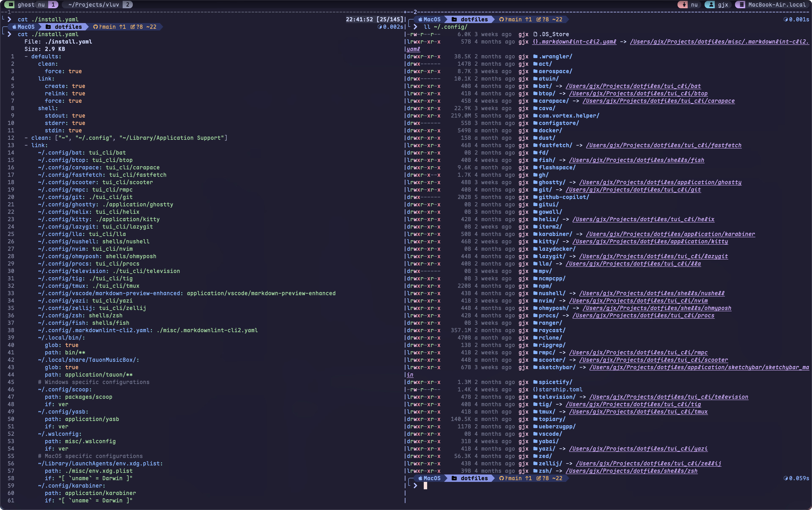This screenshot has height=510, width=812.
Task: Click the server icon beside MacBook-Air.local
Action: [742, 4]
